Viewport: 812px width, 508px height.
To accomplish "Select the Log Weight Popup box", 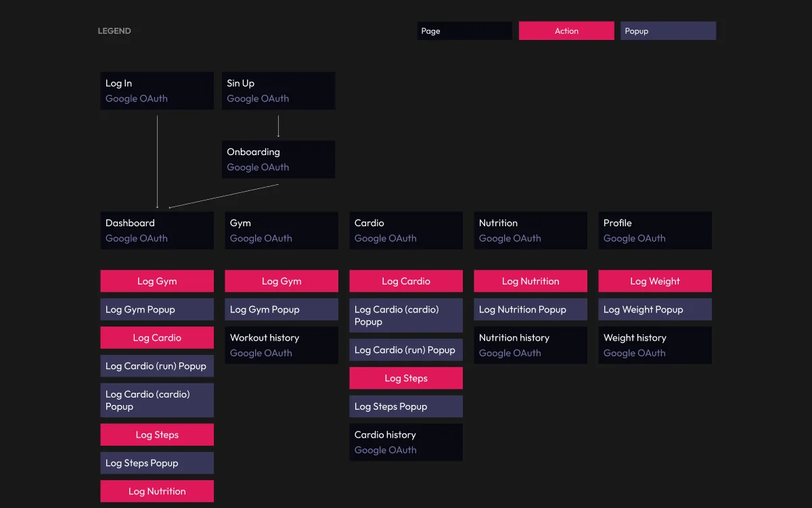I will pos(655,310).
